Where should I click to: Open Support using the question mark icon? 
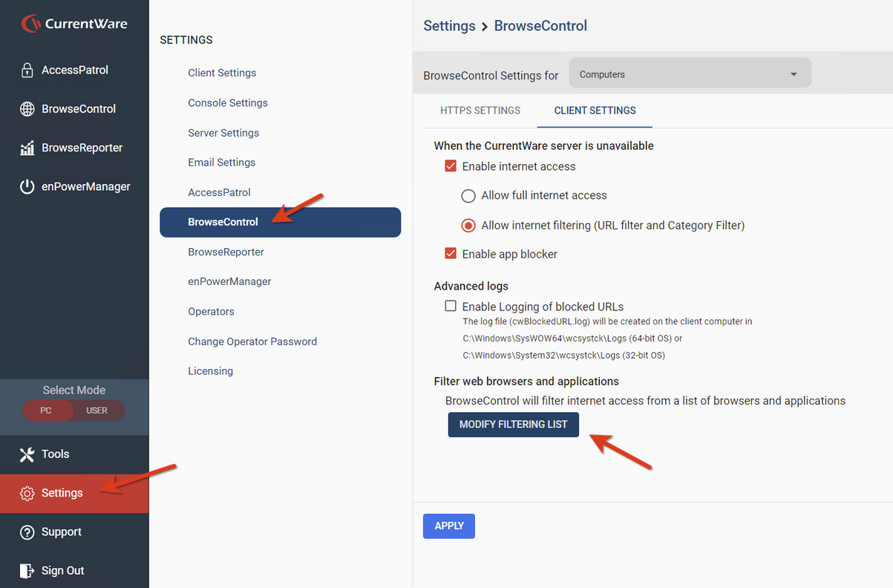coord(27,532)
